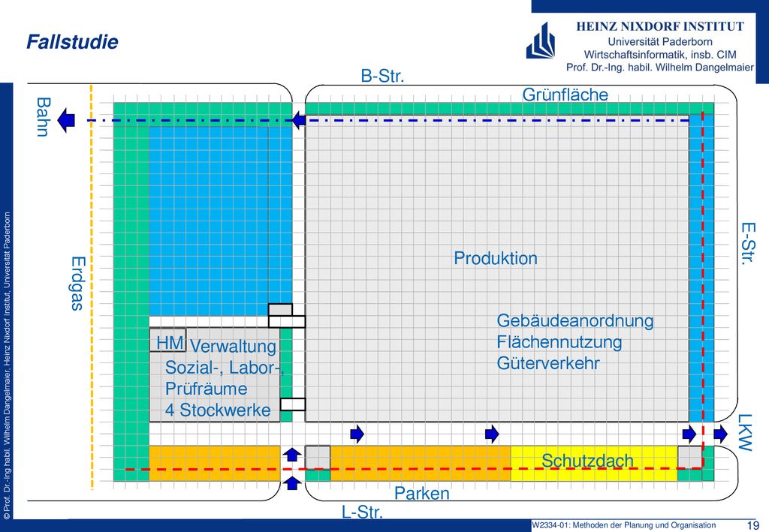Click the gray square left of the long orange strip
The image size is (769, 532).
coord(318,458)
